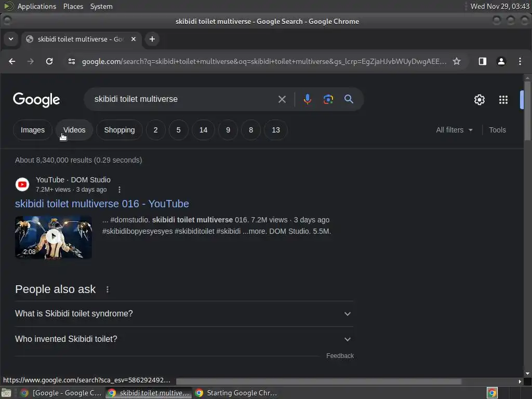This screenshot has height=399, width=532.
Task: Switch to the Images filter
Action: coord(33,130)
